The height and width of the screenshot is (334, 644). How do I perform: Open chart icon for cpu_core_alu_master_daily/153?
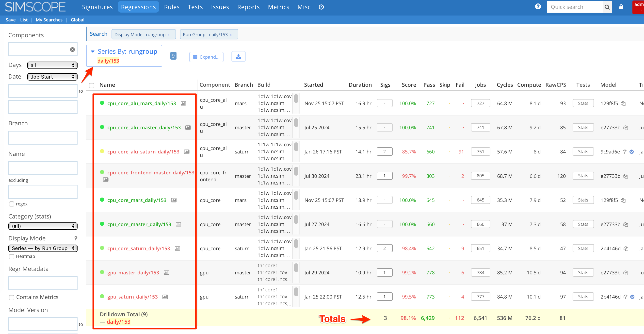click(x=188, y=127)
